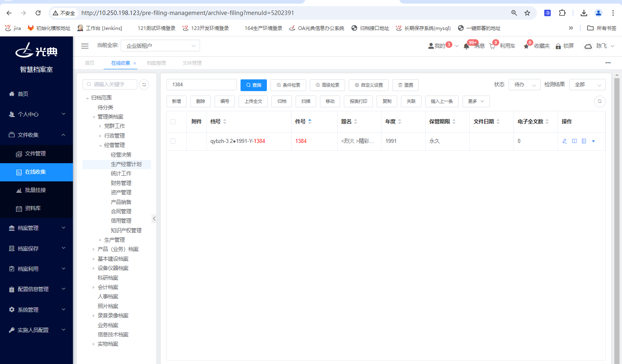Open the 利用车 shopping cart icon
Viewport: 622px width, 364px height.
492,46
